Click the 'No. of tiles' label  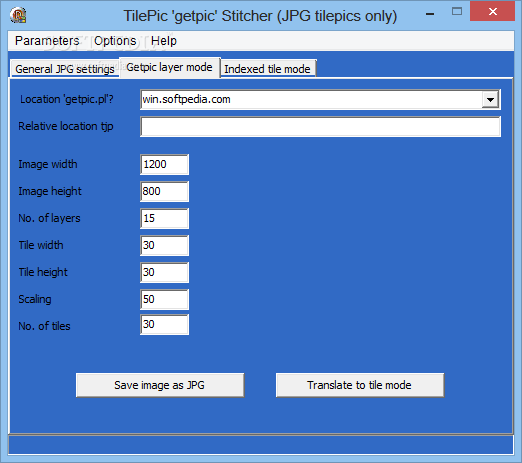44,326
